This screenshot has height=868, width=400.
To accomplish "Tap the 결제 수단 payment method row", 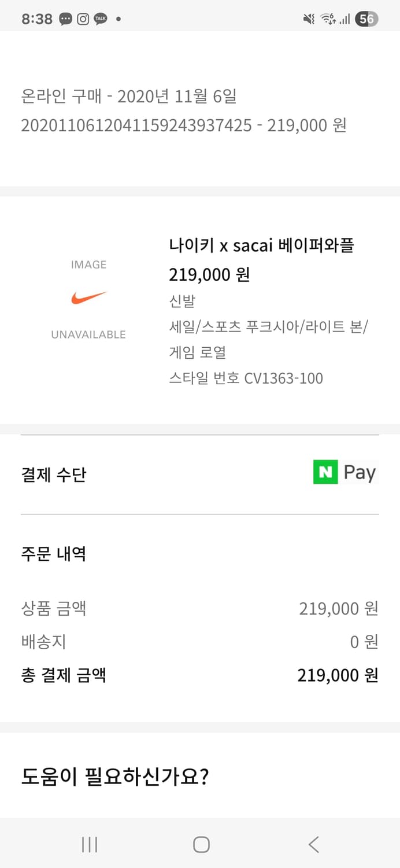I will (x=52, y=475).
